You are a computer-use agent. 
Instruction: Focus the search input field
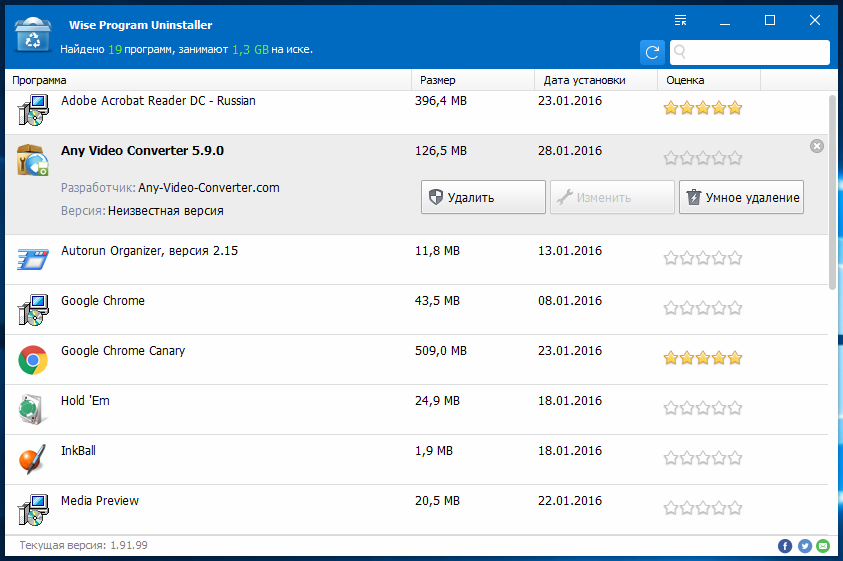[x=749, y=52]
